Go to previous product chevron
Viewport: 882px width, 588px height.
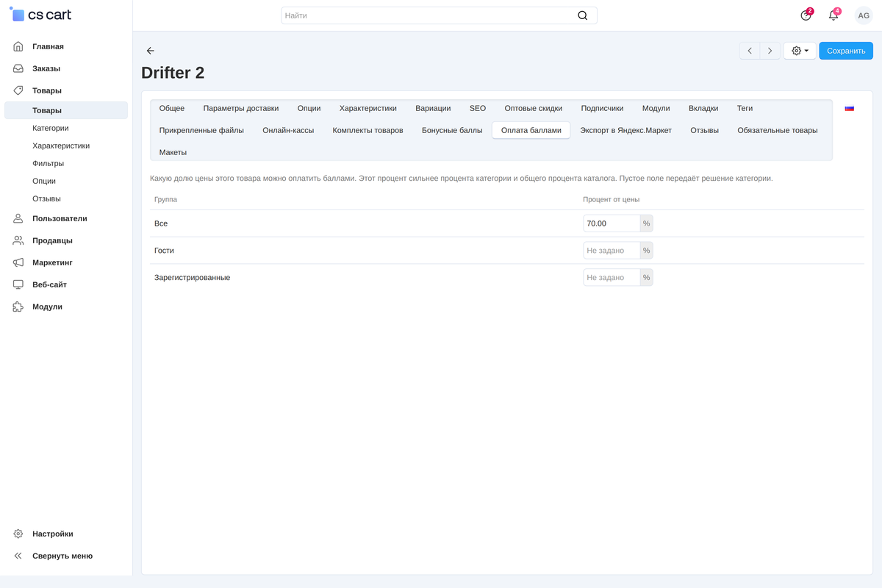coord(750,51)
